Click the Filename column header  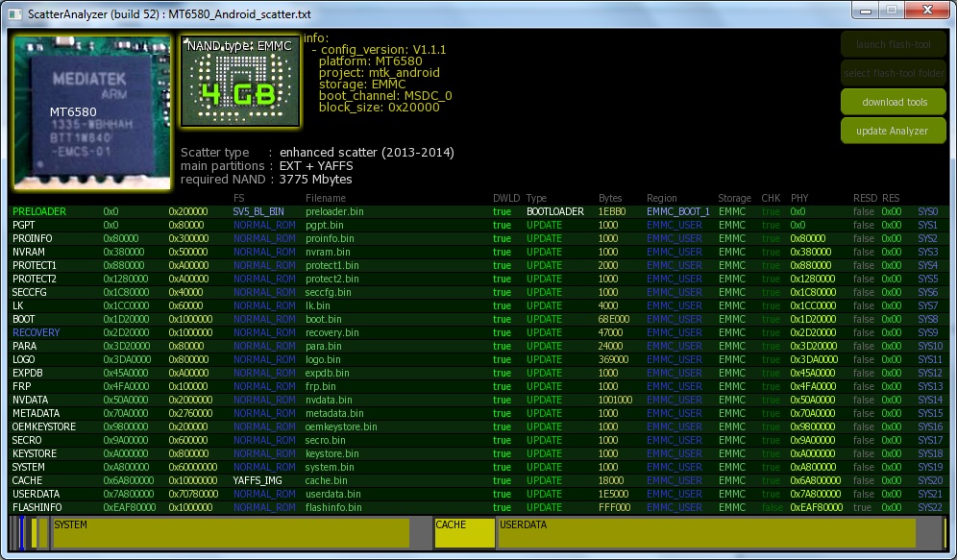[326, 198]
